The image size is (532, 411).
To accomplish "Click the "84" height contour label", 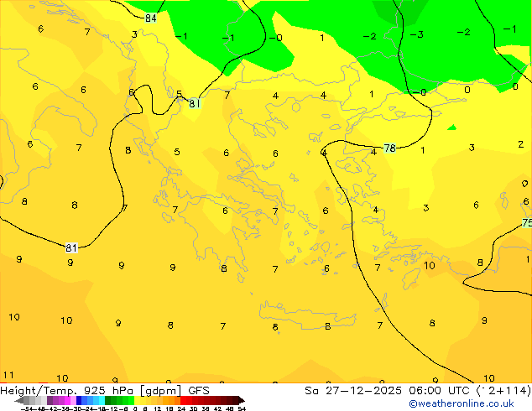I will (x=151, y=18).
